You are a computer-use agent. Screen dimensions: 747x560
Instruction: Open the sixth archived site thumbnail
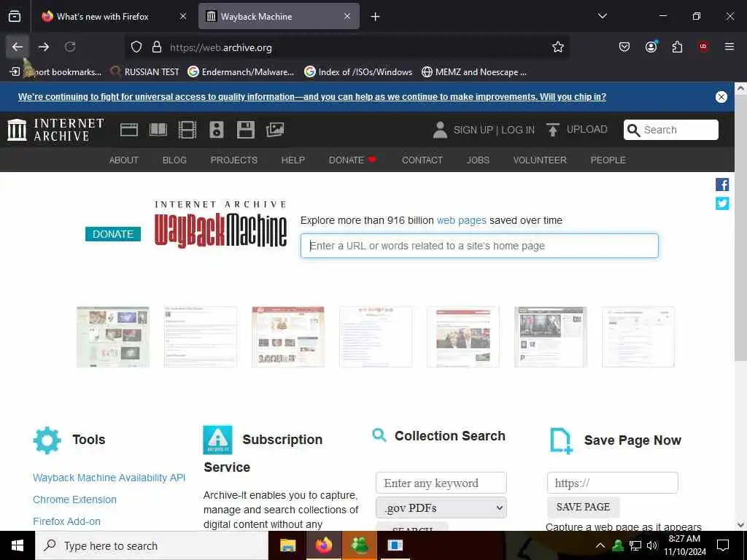(x=551, y=337)
